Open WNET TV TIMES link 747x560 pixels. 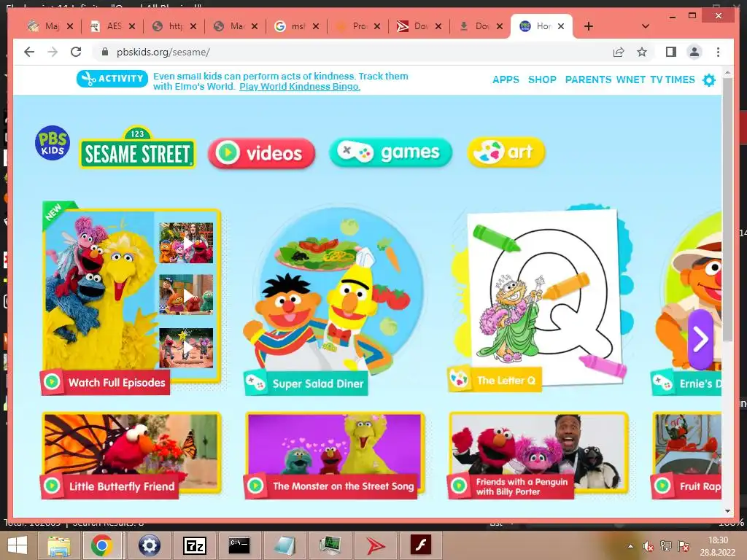coord(656,79)
